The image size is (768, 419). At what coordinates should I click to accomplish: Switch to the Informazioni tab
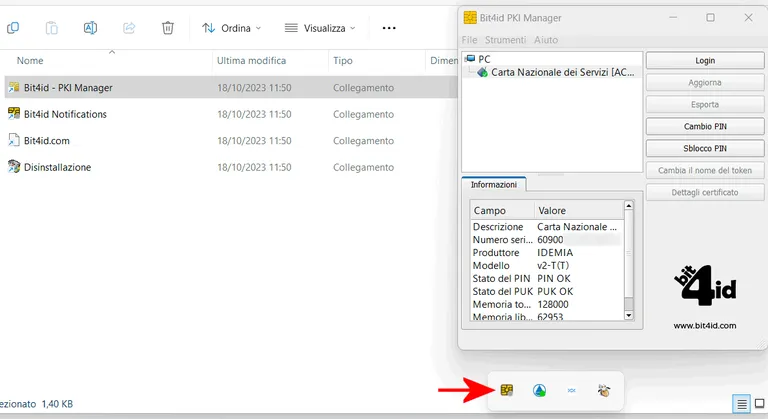pos(494,185)
